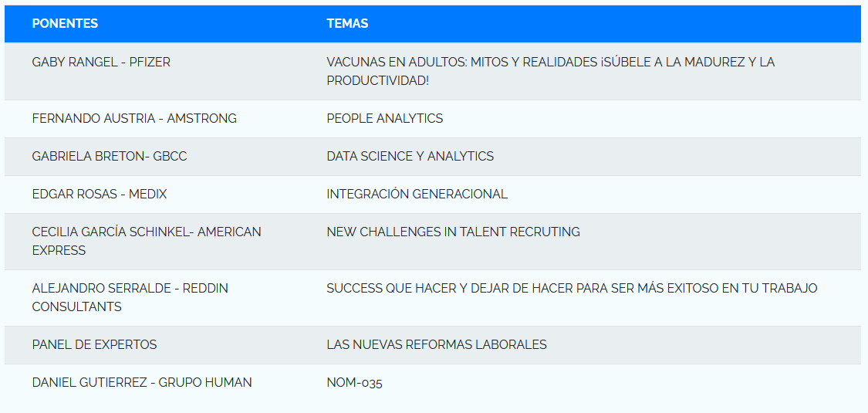
Task: Select Daniel Gutierrez - Grupo Human cell
Action: coord(142,382)
